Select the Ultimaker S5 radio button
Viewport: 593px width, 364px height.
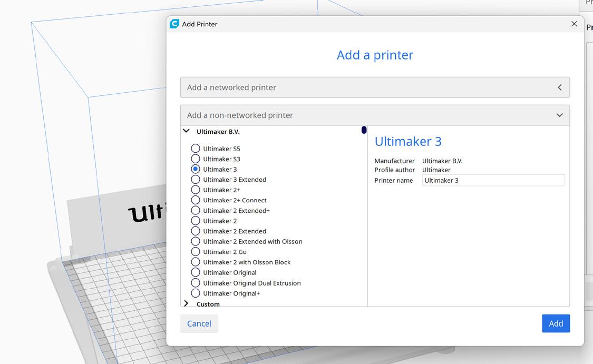click(x=196, y=149)
